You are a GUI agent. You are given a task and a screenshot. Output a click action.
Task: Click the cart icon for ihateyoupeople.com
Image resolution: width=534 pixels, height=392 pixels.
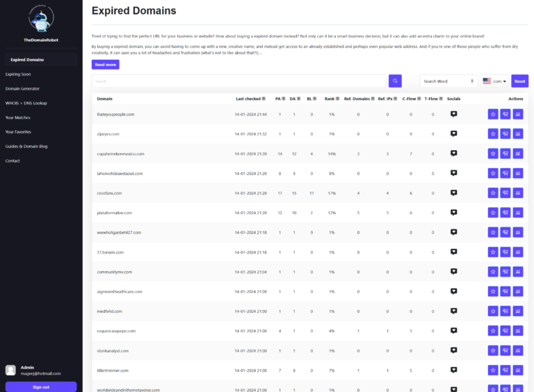click(505, 114)
